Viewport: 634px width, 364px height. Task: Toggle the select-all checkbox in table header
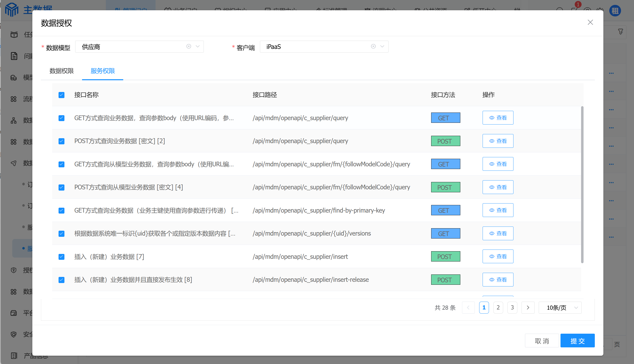point(61,95)
